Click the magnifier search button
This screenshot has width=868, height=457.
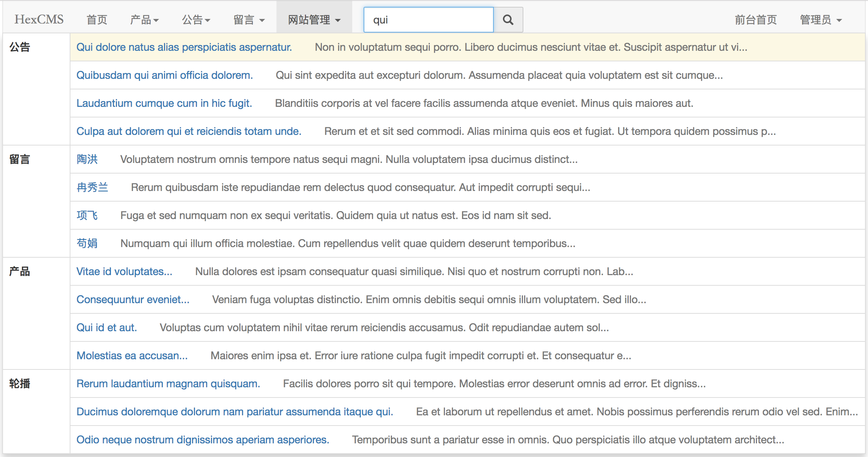click(x=508, y=20)
